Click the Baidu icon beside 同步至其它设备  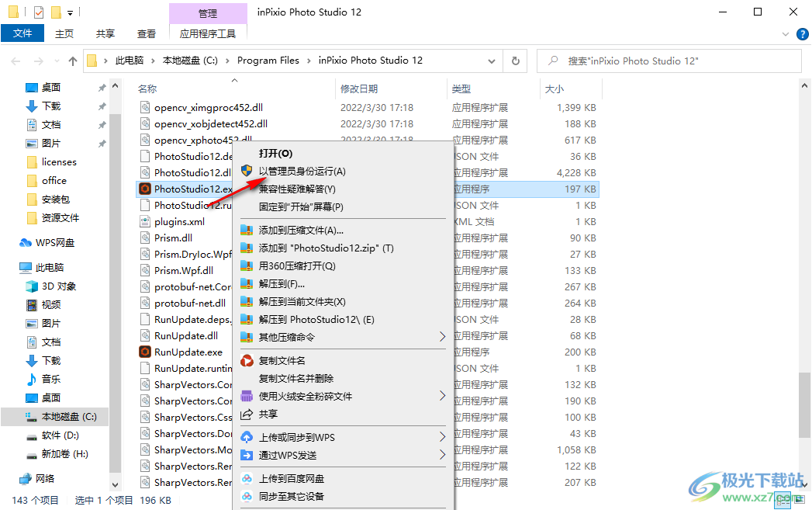pyautogui.click(x=247, y=496)
